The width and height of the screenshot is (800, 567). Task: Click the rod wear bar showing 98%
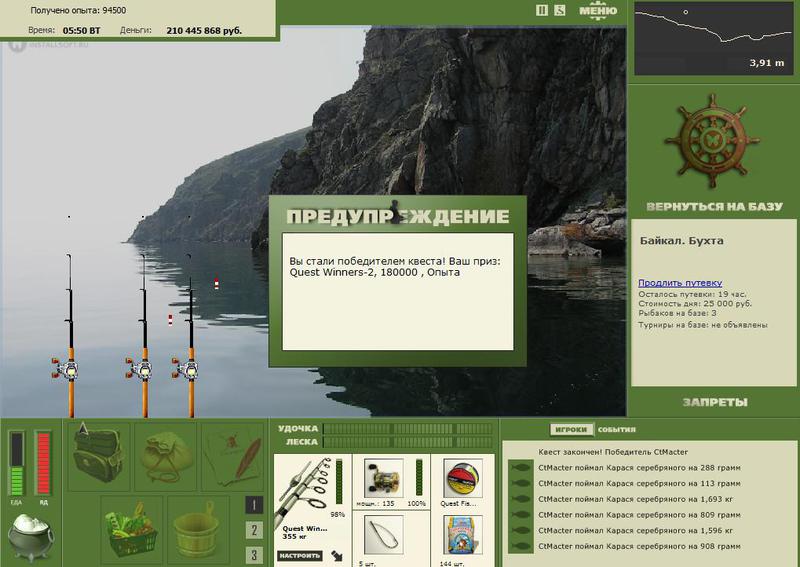[339, 482]
